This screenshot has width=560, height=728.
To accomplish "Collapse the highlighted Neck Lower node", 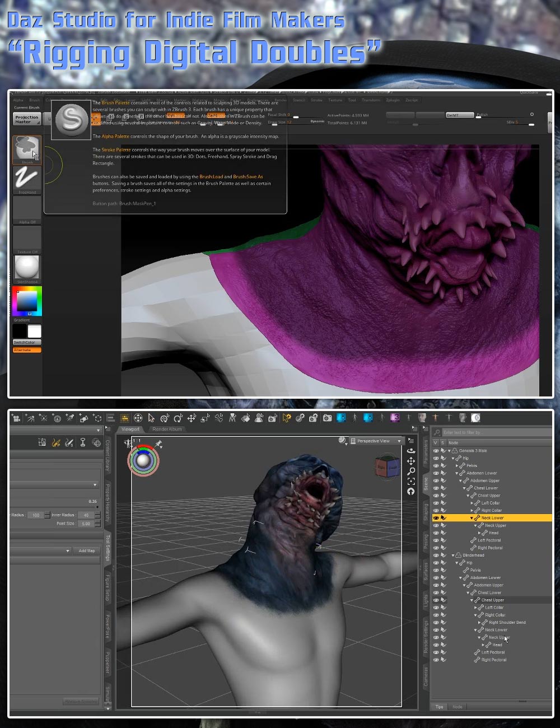I will (x=472, y=518).
